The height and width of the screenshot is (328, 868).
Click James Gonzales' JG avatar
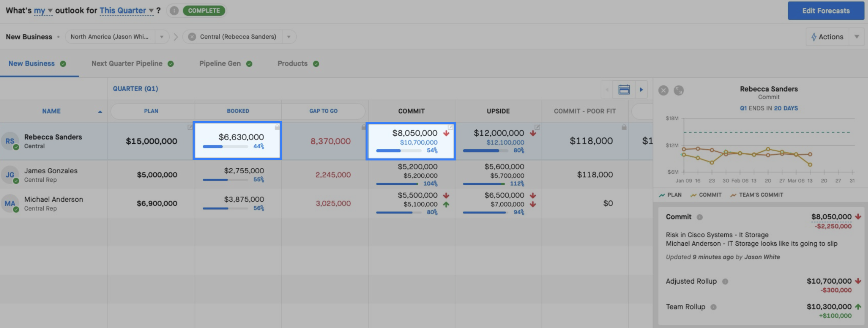(x=10, y=175)
